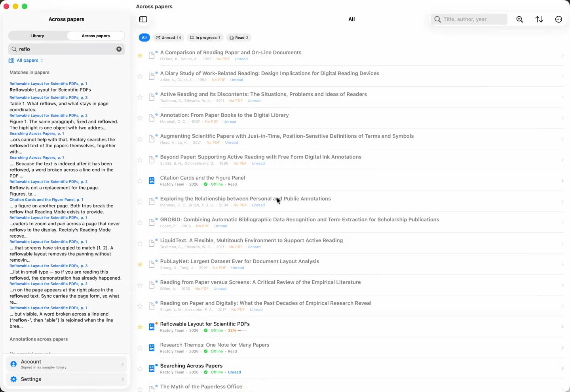Star the 'A Diary Study' paper
Image resolution: width=570 pixels, height=392 pixels.
(x=140, y=76)
